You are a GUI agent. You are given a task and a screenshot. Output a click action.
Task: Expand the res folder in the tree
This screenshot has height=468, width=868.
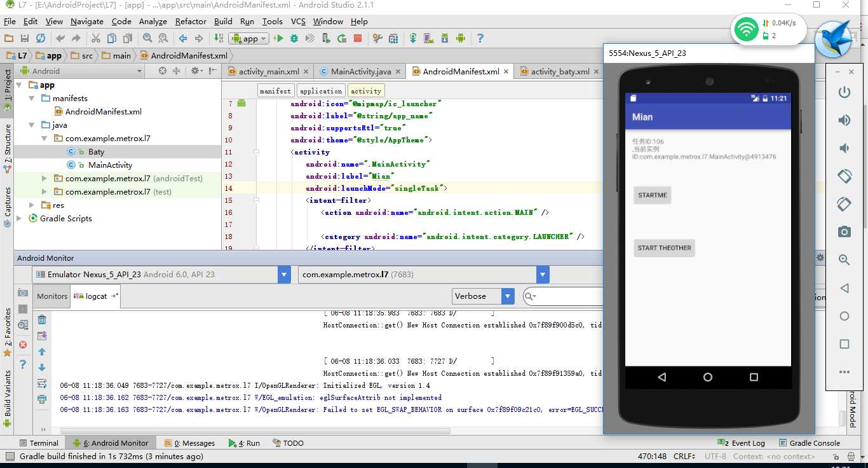tap(32, 205)
